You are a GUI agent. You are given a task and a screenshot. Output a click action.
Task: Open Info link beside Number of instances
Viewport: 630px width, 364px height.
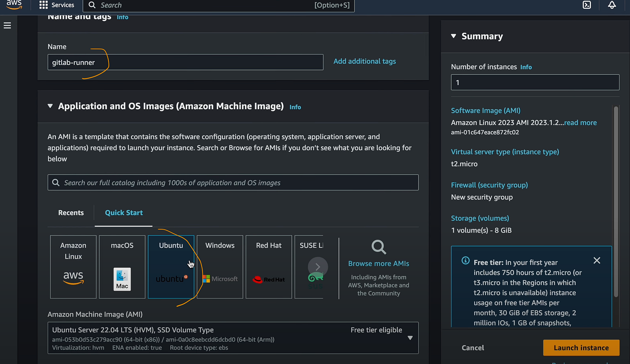point(526,67)
